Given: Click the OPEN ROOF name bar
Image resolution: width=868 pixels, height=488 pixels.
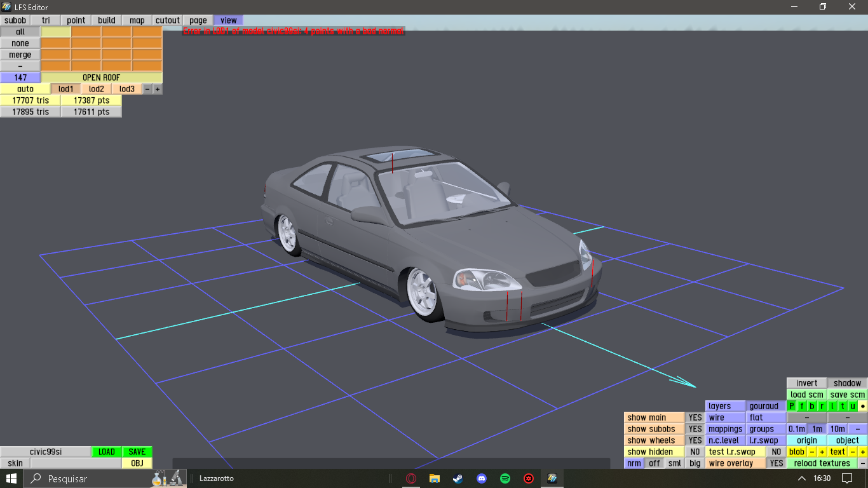Looking at the screenshot, I should coord(102,78).
